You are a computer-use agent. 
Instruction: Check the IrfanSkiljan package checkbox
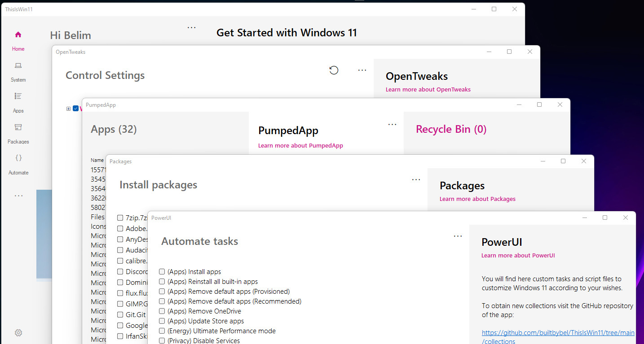point(120,336)
